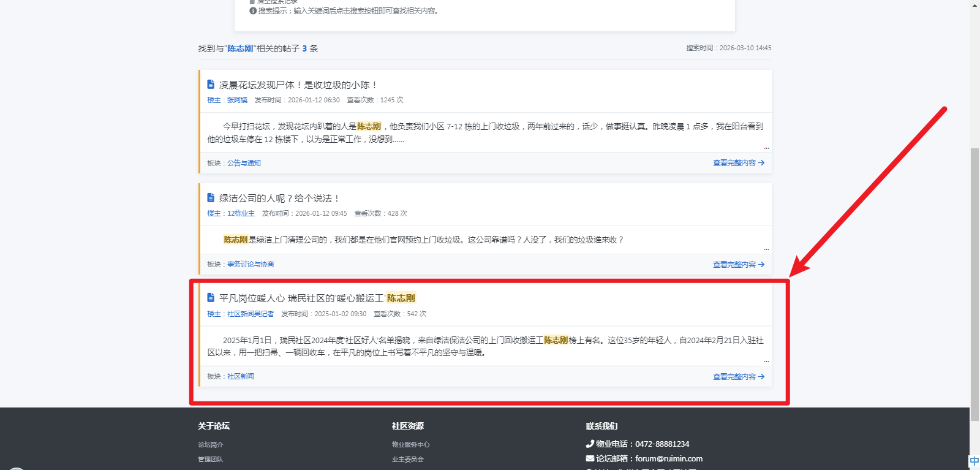Click 发布时间：2025-01-02 09:30 text
This screenshot has height=470, width=980.
point(323,314)
